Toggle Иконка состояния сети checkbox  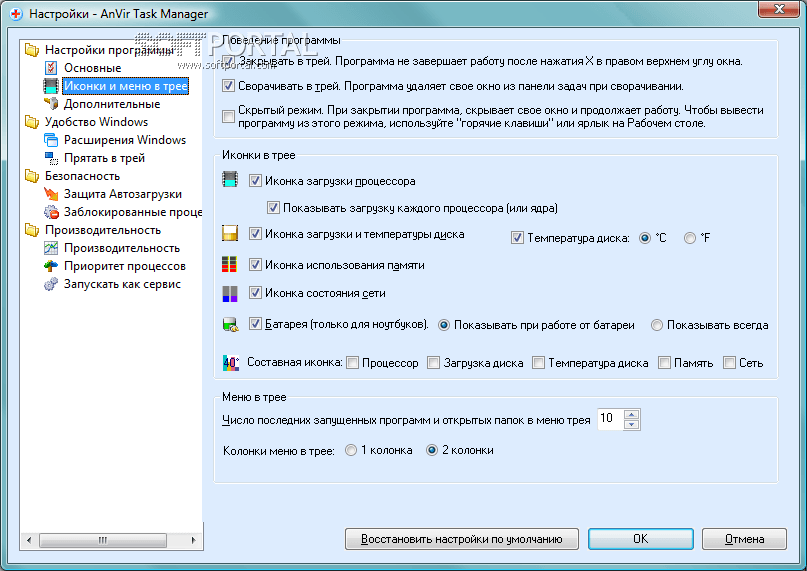[255, 293]
